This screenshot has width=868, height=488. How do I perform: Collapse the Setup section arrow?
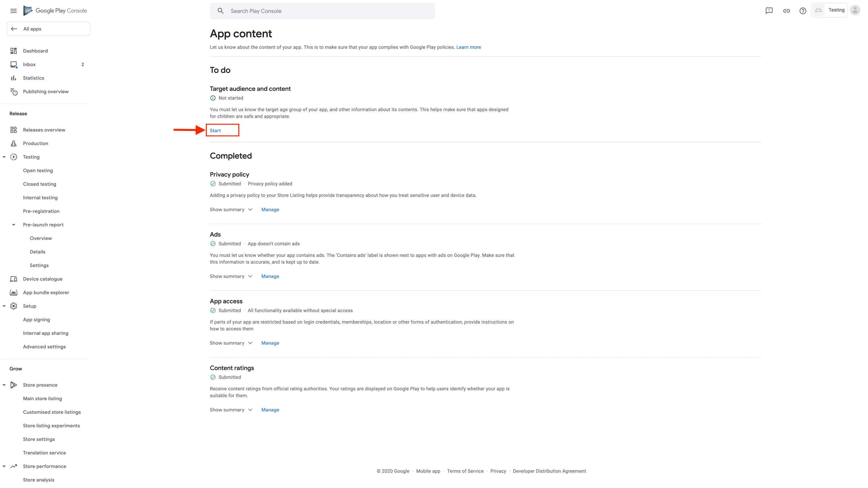(4, 306)
